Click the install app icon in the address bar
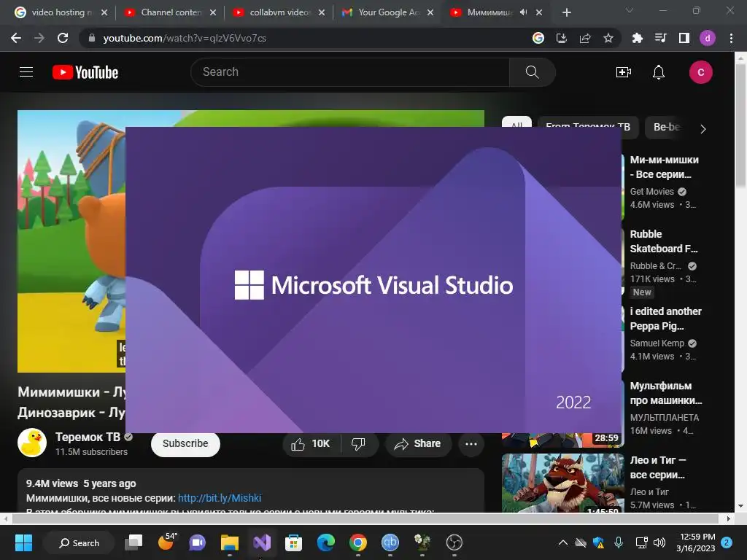 pyautogui.click(x=561, y=38)
